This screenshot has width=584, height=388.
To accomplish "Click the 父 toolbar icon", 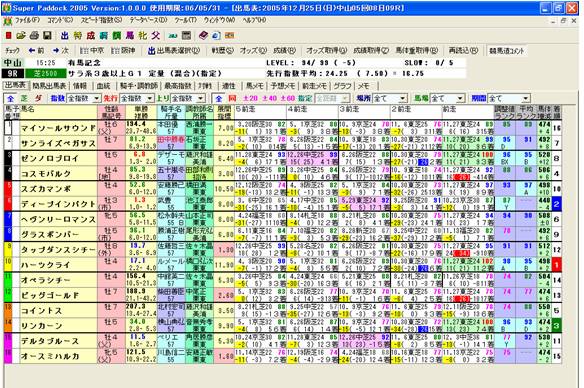I will coord(156,35).
